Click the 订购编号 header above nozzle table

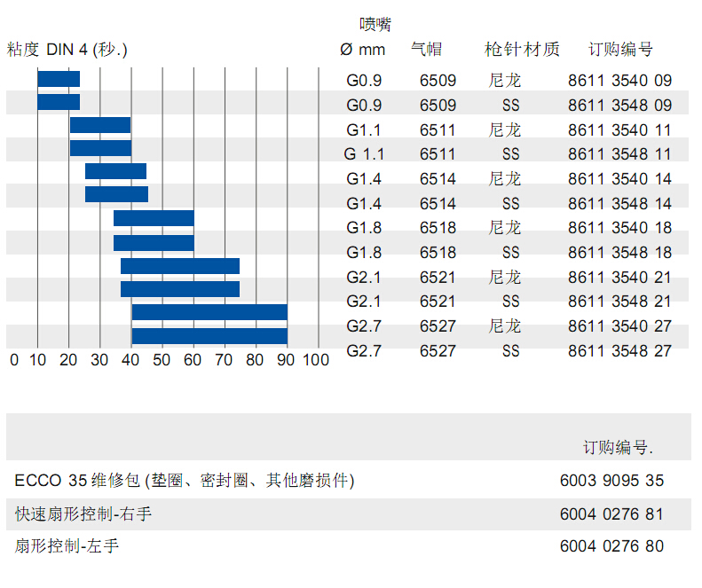pos(620,49)
